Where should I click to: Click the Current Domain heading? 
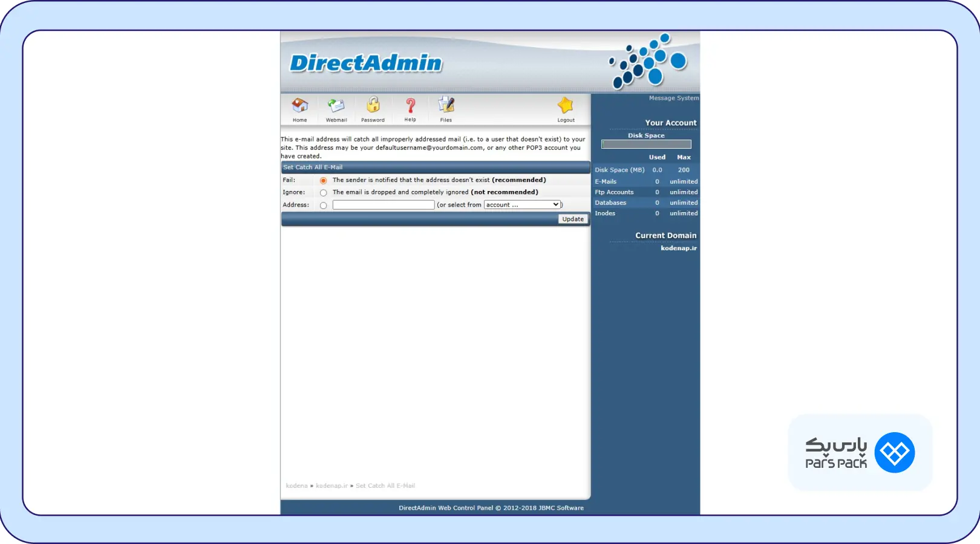pyautogui.click(x=666, y=235)
